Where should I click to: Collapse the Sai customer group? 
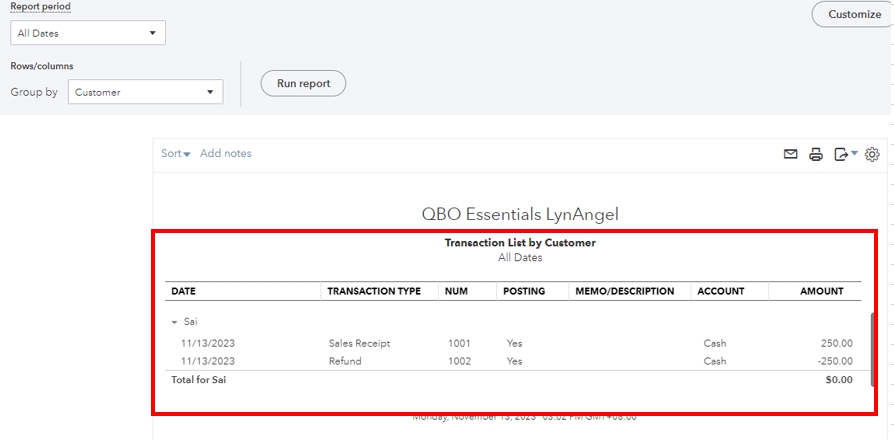(x=175, y=322)
